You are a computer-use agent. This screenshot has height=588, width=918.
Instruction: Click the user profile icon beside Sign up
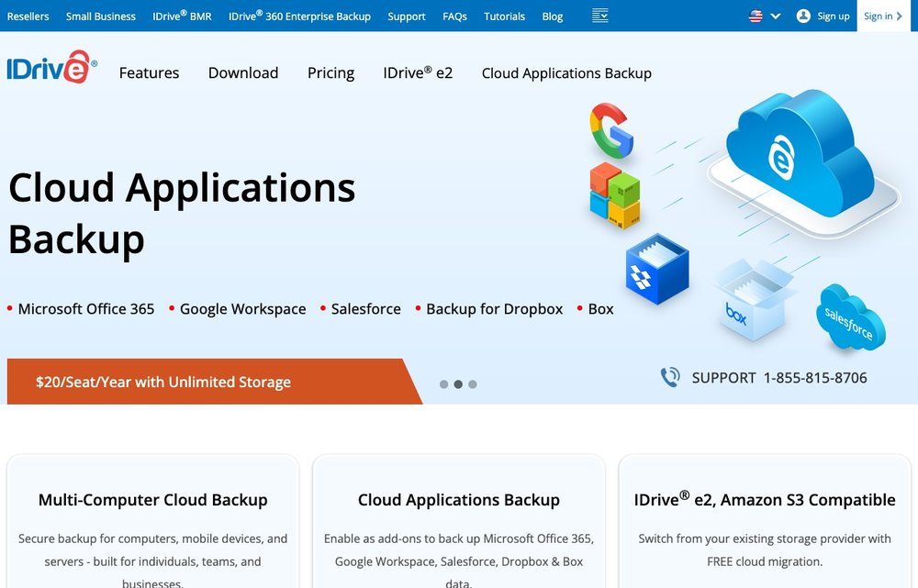click(803, 16)
